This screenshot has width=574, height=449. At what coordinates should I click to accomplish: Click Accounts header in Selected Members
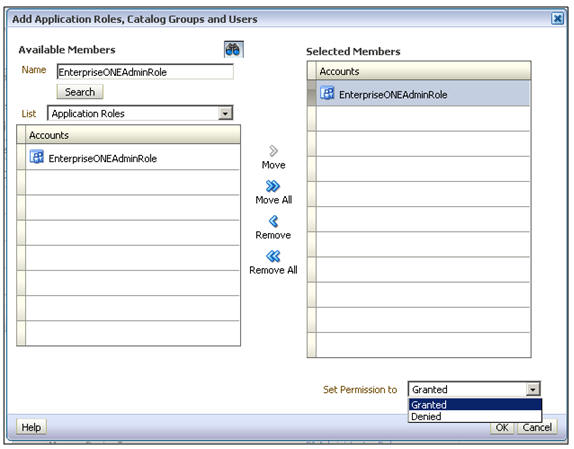click(x=423, y=71)
